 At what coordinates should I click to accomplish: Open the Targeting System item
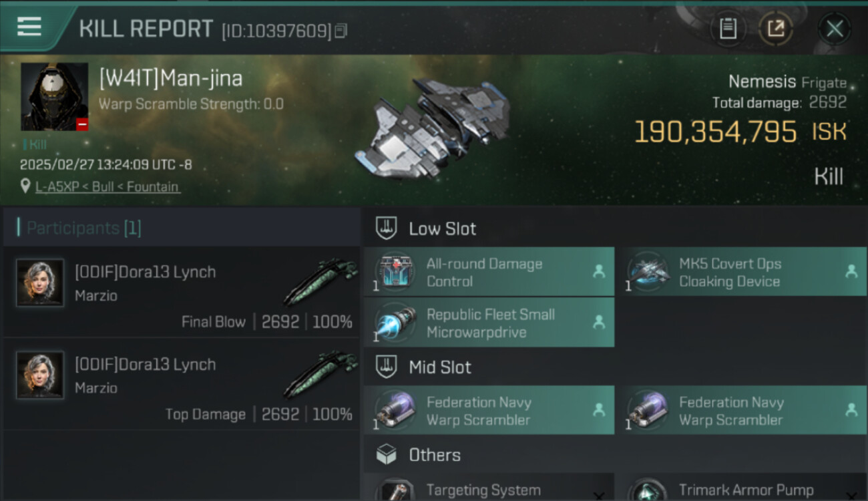click(483, 490)
